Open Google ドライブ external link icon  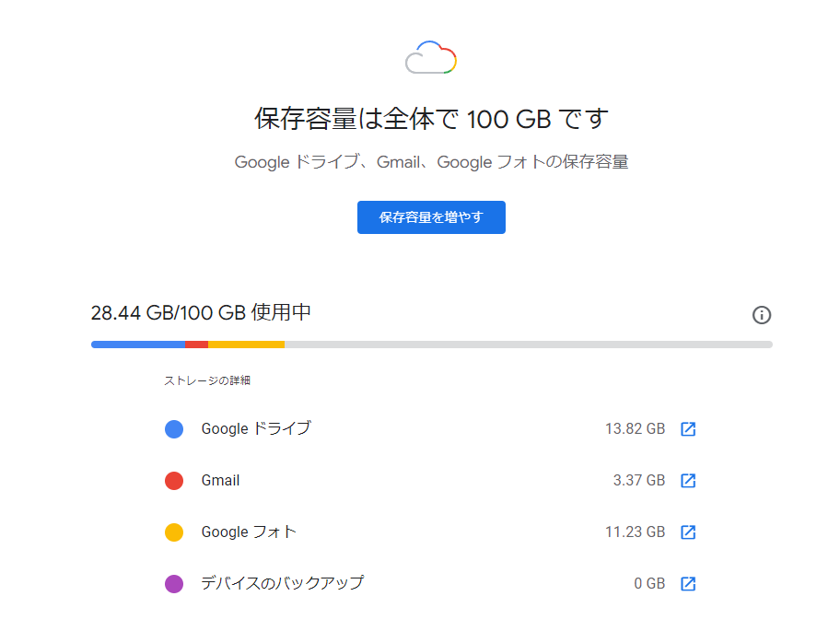click(688, 429)
